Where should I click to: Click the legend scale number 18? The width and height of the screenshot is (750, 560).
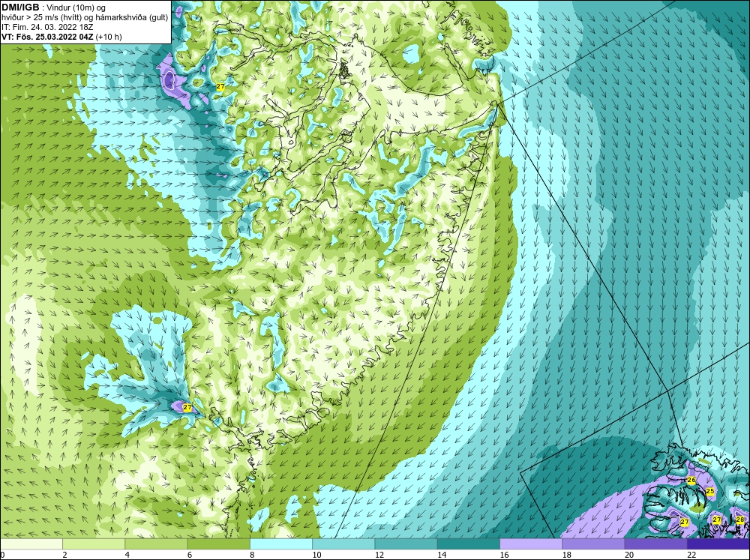tap(567, 555)
